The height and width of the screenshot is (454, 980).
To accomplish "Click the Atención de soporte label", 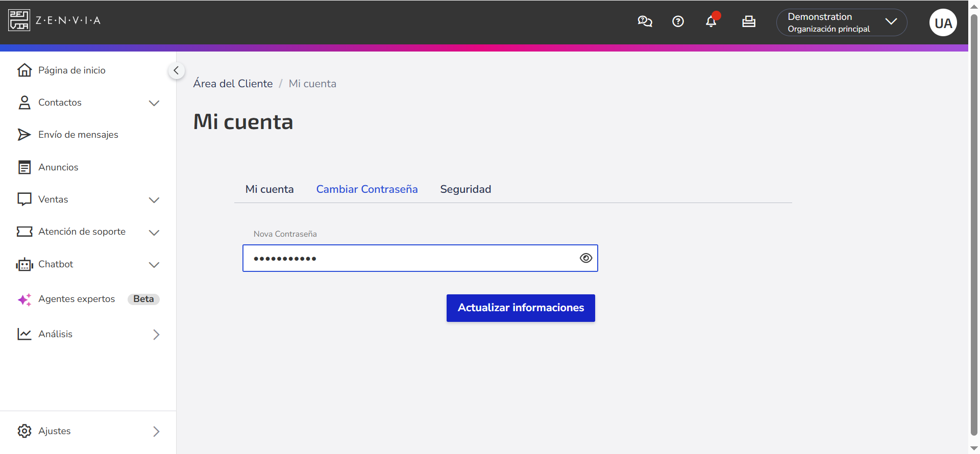I will click(82, 232).
